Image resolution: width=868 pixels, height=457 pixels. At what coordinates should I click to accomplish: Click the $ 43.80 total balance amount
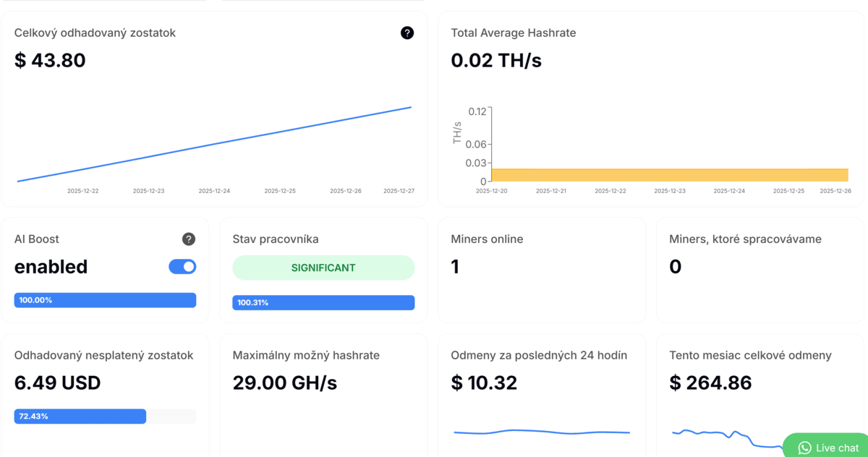[50, 60]
